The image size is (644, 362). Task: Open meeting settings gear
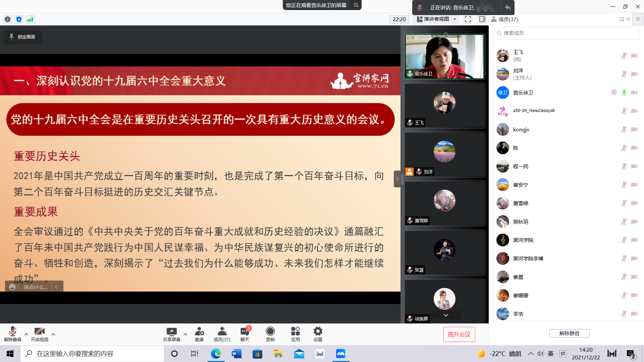[318, 334]
